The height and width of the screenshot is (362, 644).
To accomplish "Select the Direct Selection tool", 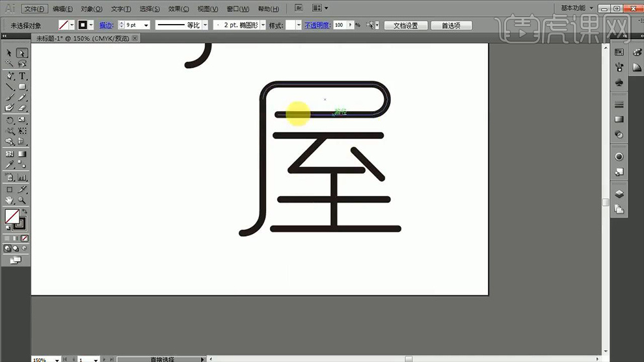I will (22, 53).
